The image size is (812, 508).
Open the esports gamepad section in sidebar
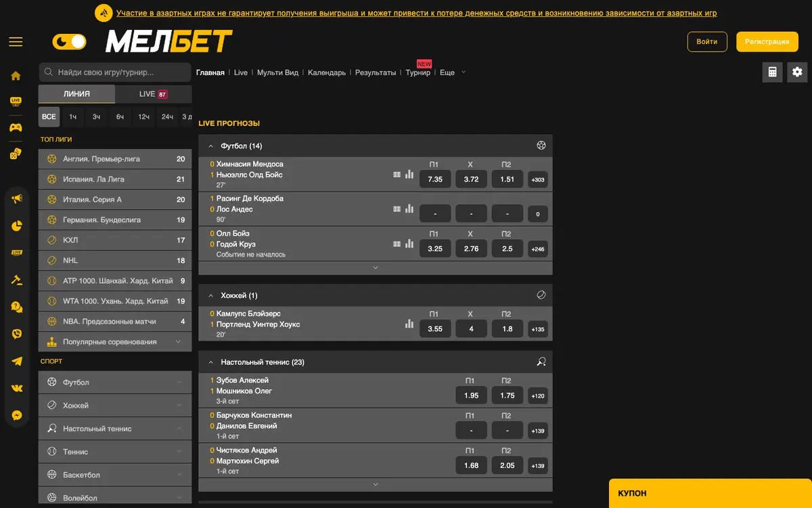[x=16, y=127]
